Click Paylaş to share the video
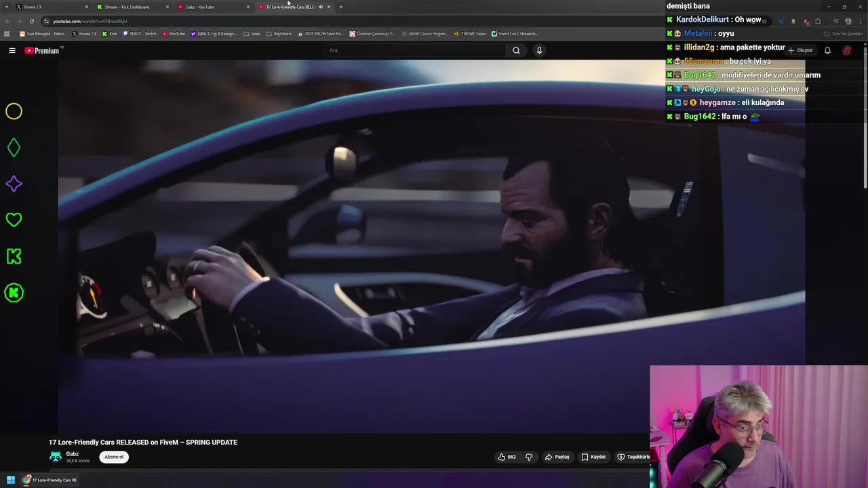 557,457
